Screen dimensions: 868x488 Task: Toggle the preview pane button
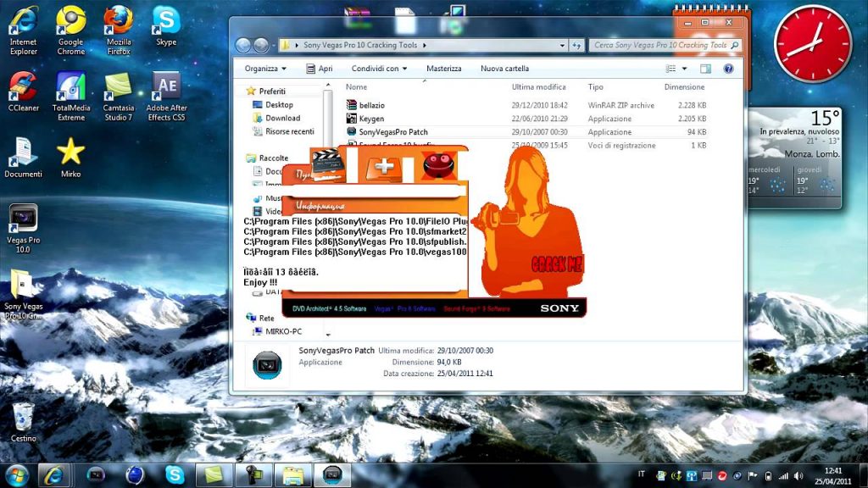coord(705,69)
